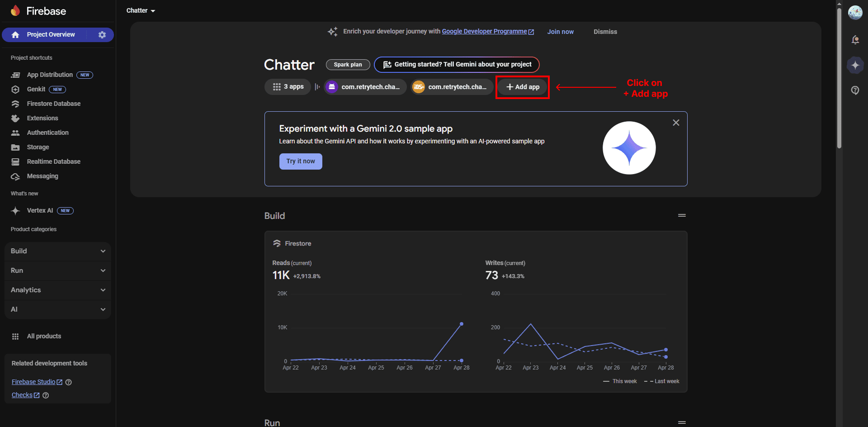868x427 pixels.
Task: Open Storage from project shortcuts
Action: [x=38, y=147]
